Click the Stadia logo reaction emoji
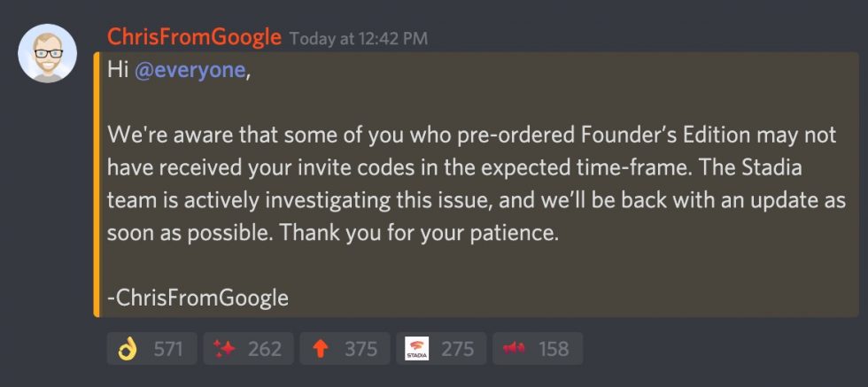Image resolution: width=868 pixels, height=387 pixels. [x=416, y=349]
